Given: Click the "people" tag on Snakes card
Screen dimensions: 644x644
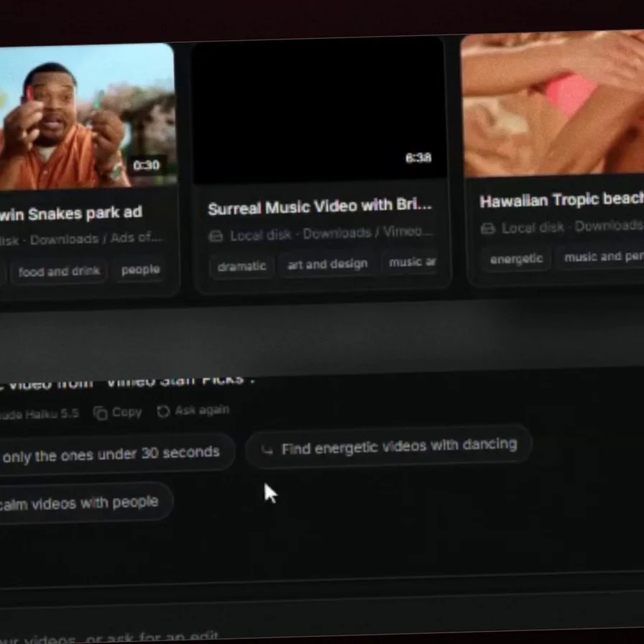Looking at the screenshot, I should tap(140, 270).
